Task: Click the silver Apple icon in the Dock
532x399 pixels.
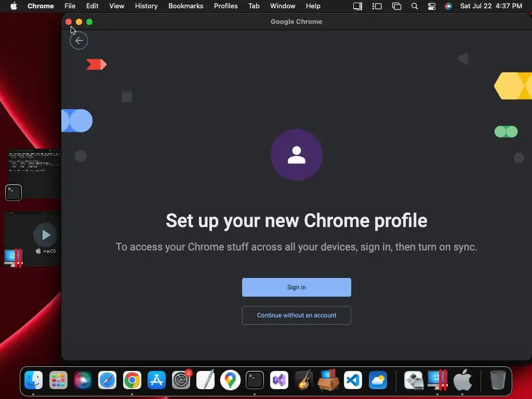Action: click(463, 380)
